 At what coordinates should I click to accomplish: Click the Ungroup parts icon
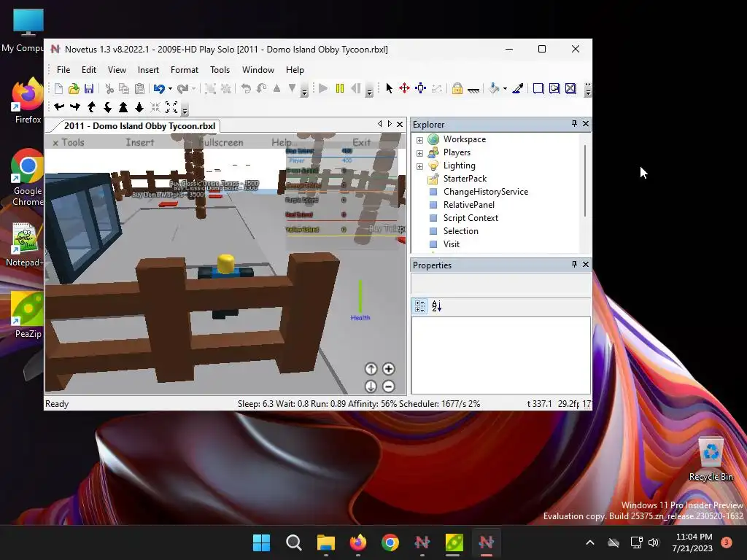tap(226, 88)
